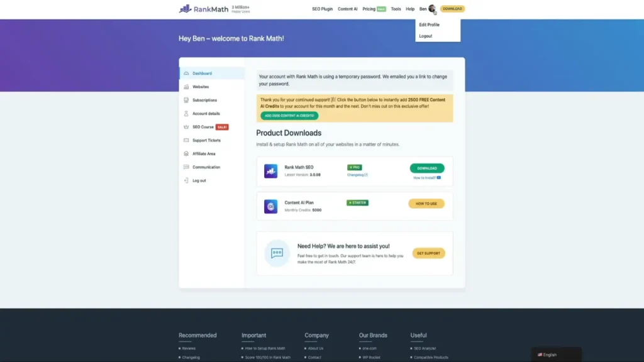644x362 pixels.
Task: Open the Ben user profile dropdown
Action: (x=427, y=9)
